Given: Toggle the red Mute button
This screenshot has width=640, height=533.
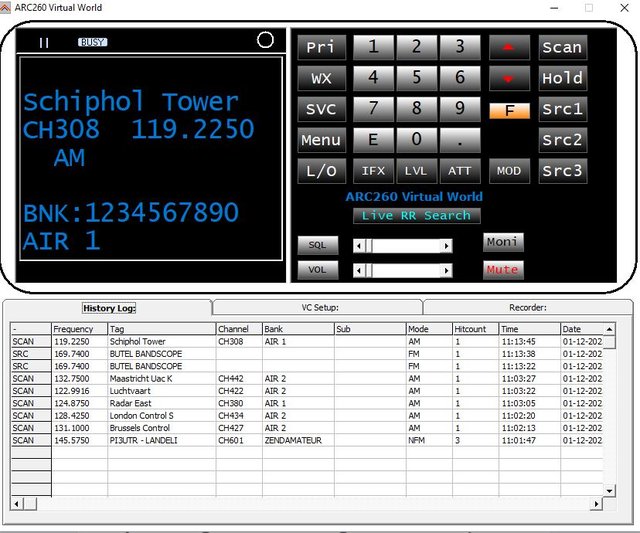Looking at the screenshot, I should (x=503, y=270).
